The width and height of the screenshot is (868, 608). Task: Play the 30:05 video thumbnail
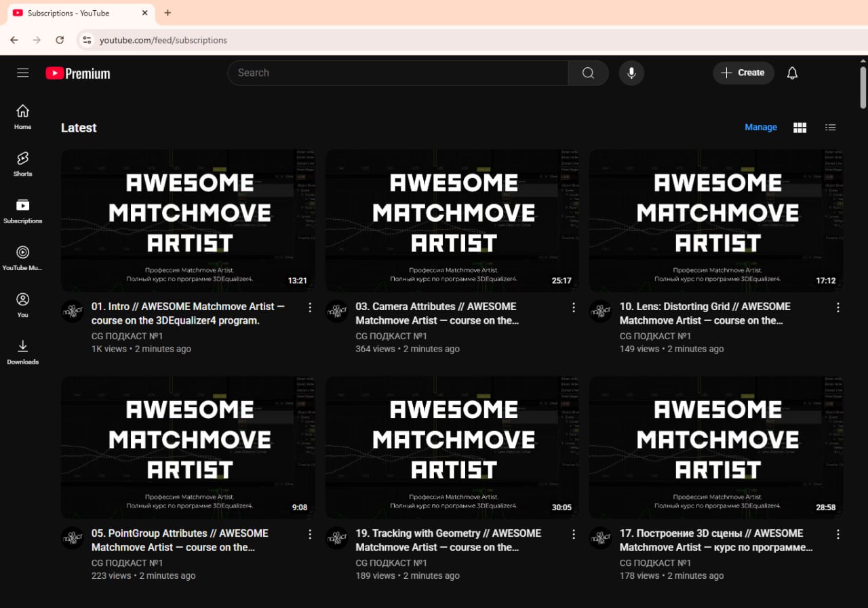[452, 447]
